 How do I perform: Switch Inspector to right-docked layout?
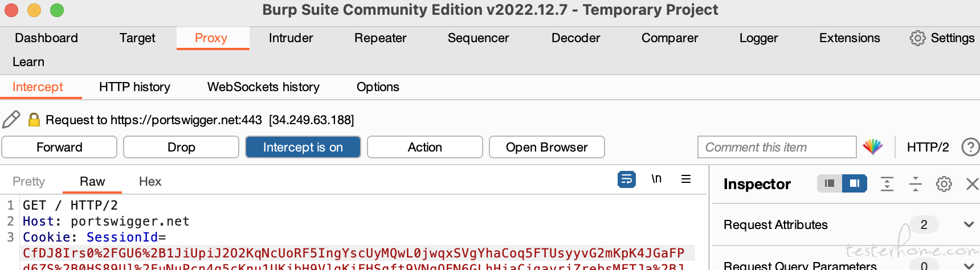855,183
